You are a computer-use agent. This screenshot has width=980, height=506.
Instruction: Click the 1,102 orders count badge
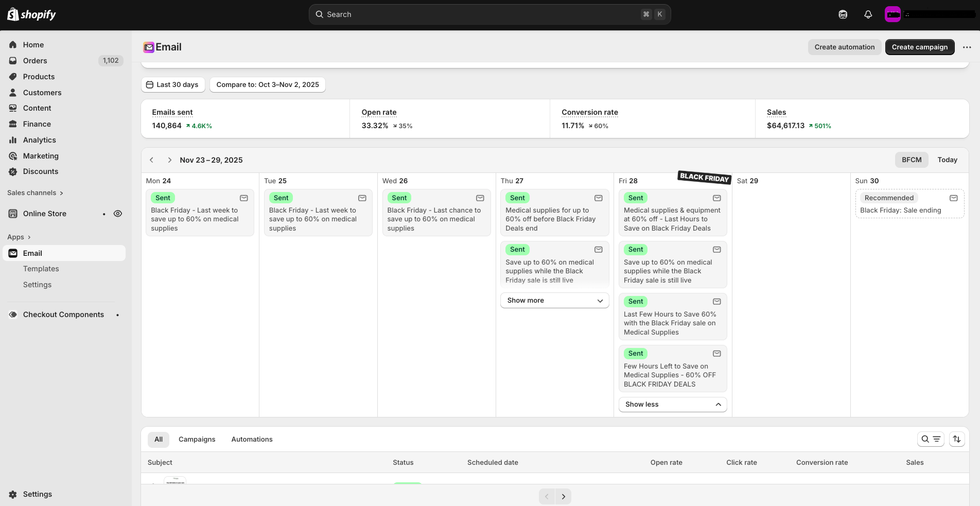(x=111, y=61)
